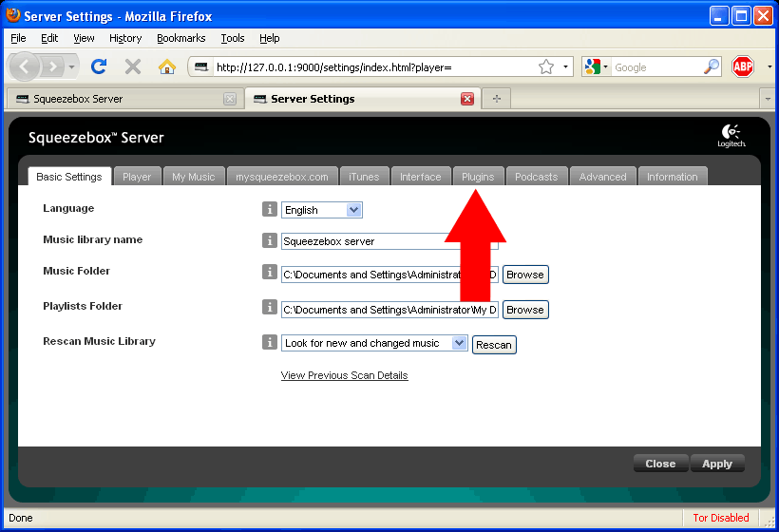The image size is (779, 532).
Task: Click the site identity icon in address bar
Action: tap(201, 66)
